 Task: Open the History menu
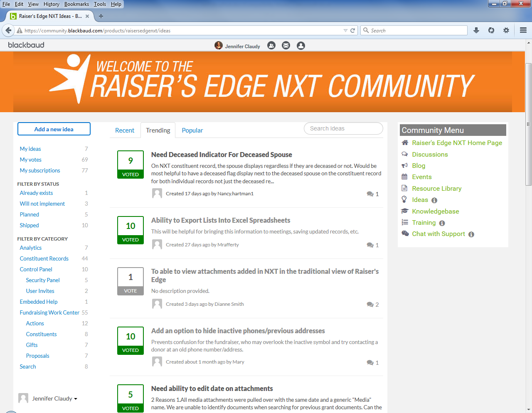tap(52, 4)
